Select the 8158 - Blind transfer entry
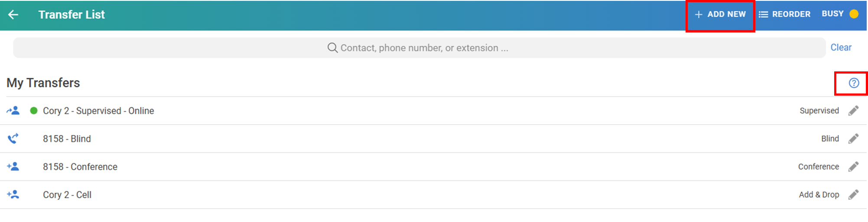 (x=67, y=139)
